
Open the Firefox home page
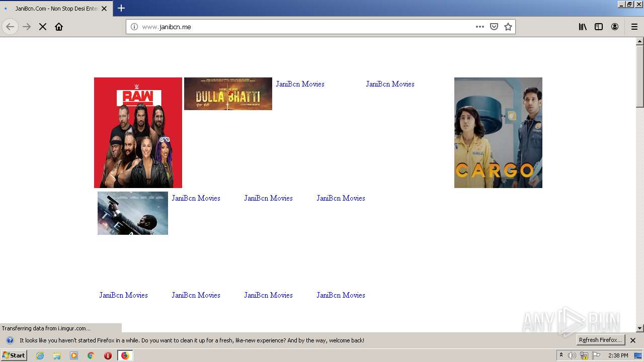pyautogui.click(x=59, y=27)
